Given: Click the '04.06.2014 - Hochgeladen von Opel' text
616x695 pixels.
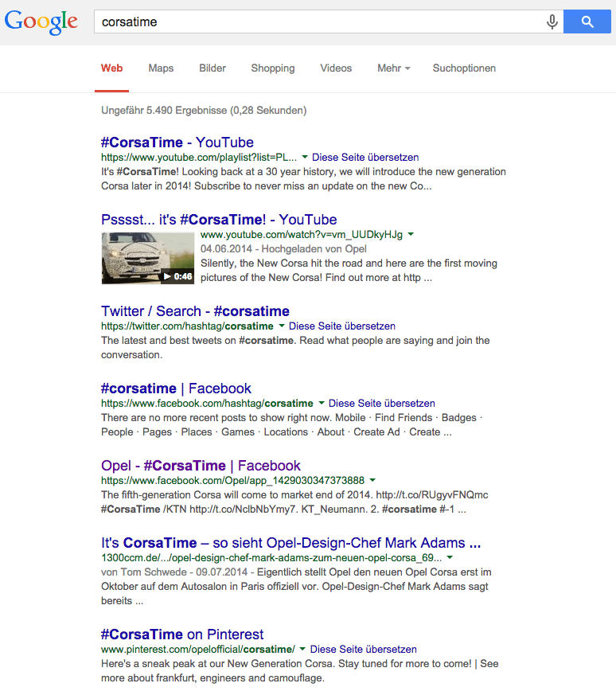Looking at the screenshot, I should click(x=283, y=249).
